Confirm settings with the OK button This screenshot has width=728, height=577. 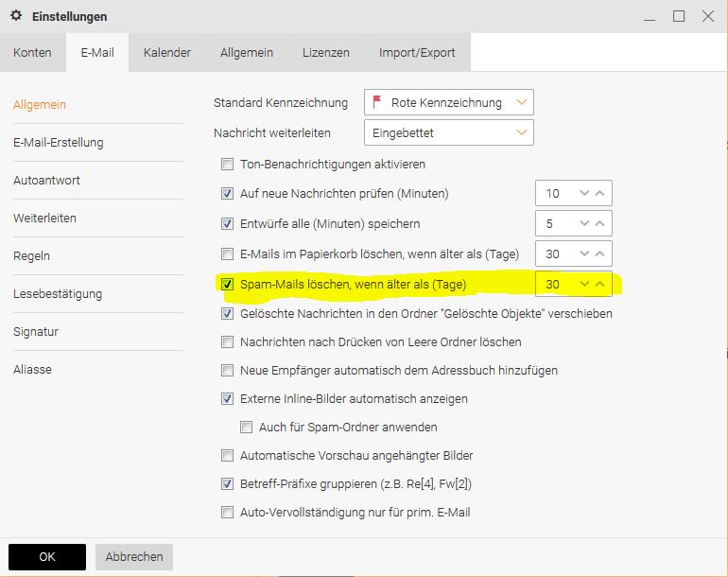tap(47, 557)
